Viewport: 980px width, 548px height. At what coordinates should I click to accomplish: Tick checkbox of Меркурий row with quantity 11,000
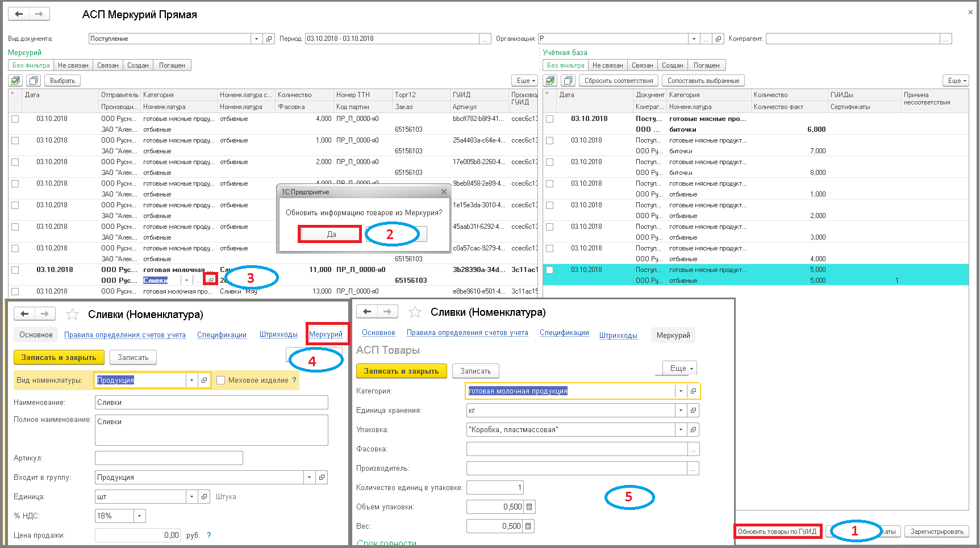click(x=15, y=270)
